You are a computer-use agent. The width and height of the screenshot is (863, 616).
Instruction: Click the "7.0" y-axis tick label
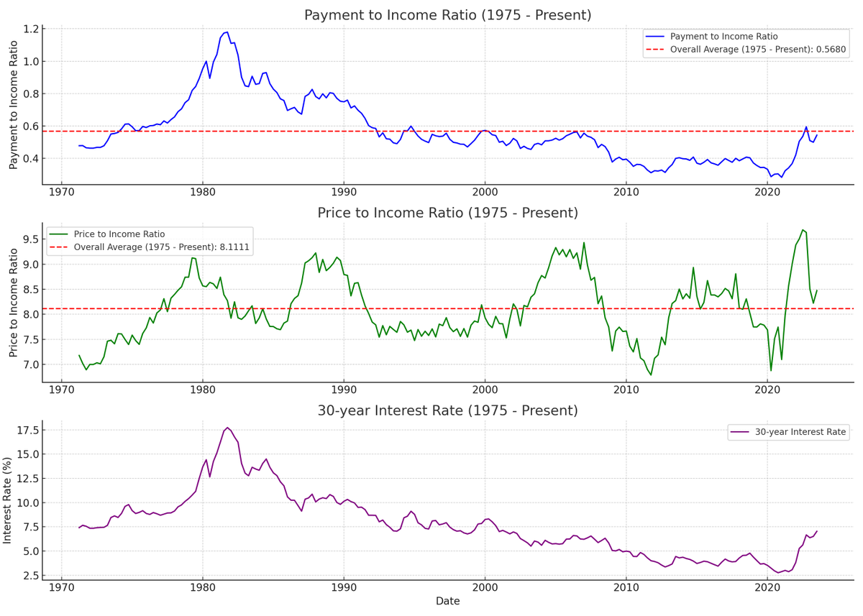click(x=30, y=365)
